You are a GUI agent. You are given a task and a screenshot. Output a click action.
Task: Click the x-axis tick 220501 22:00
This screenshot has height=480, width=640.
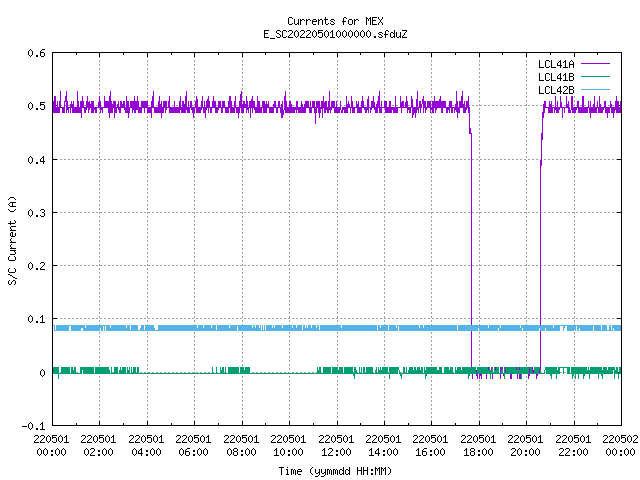click(573, 446)
